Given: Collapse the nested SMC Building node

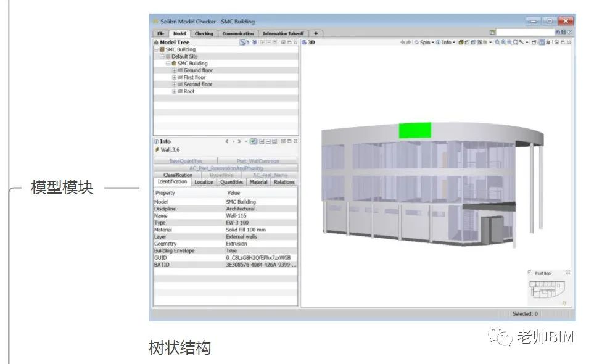Looking at the screenshot, I should point(168,64).
